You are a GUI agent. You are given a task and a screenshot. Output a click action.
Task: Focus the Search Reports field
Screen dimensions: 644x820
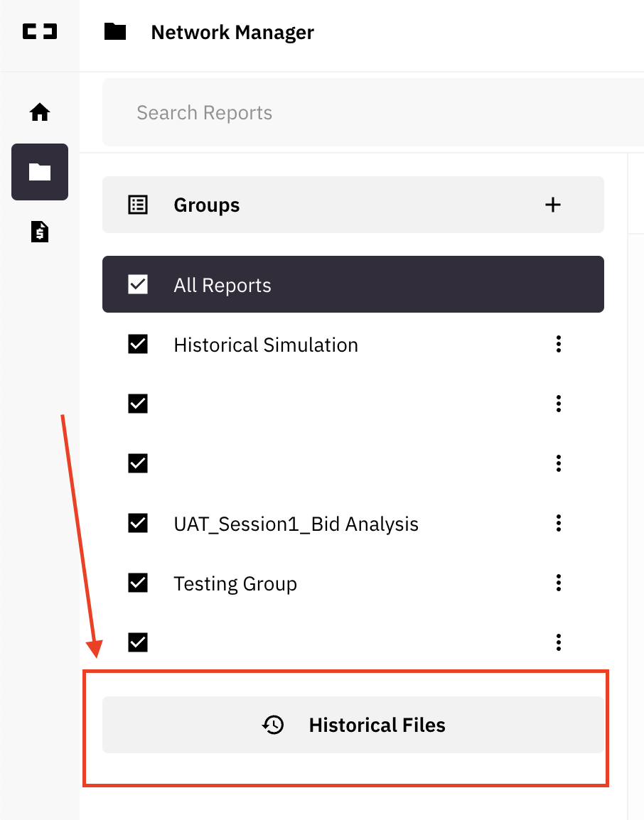click(373, 112)
